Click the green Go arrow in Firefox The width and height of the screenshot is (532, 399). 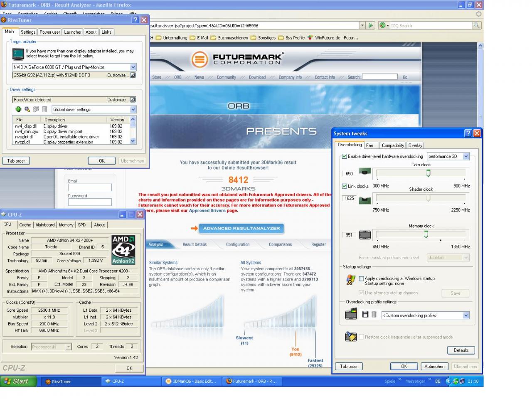tap(371, 25)
